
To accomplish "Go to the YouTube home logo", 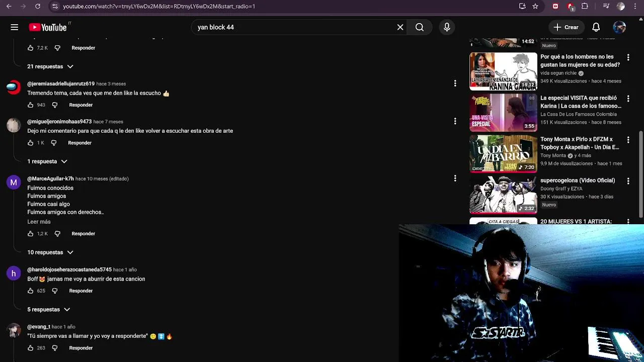I will point(48,27).
